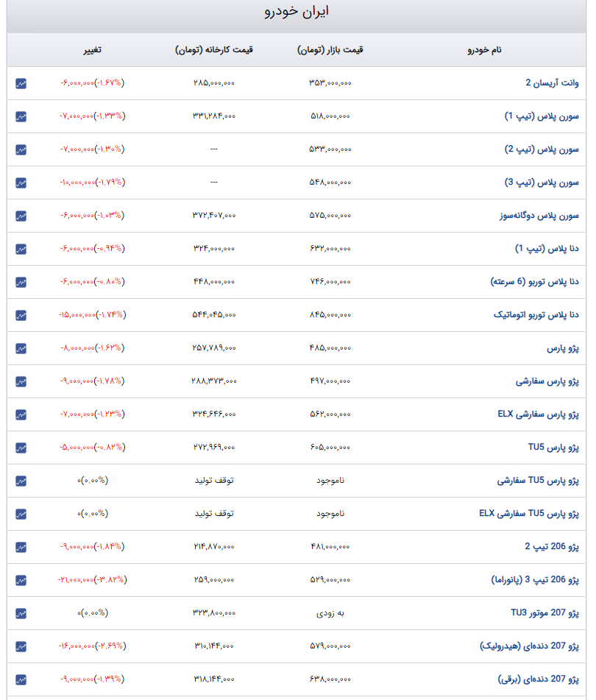View the chart icon for پژو 206 تیپ 2

click(x=21, y=546)
